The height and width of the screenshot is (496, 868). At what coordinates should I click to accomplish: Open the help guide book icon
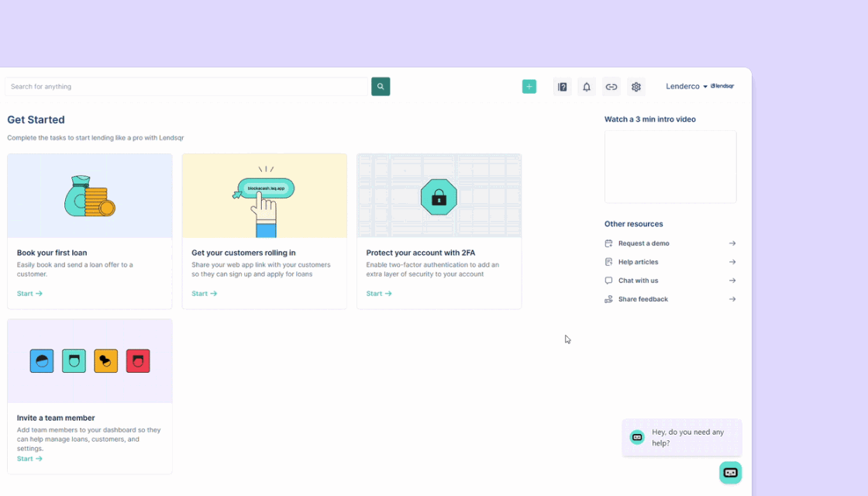point(563,87)
